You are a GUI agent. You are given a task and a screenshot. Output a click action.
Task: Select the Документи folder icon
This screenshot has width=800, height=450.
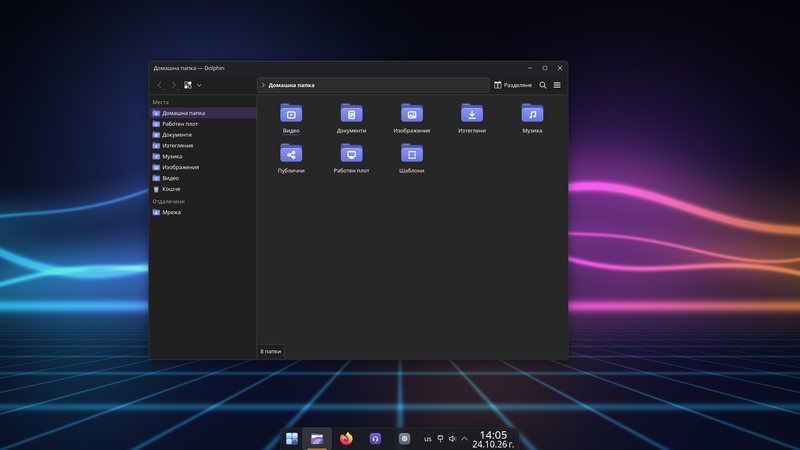[352, 113]
